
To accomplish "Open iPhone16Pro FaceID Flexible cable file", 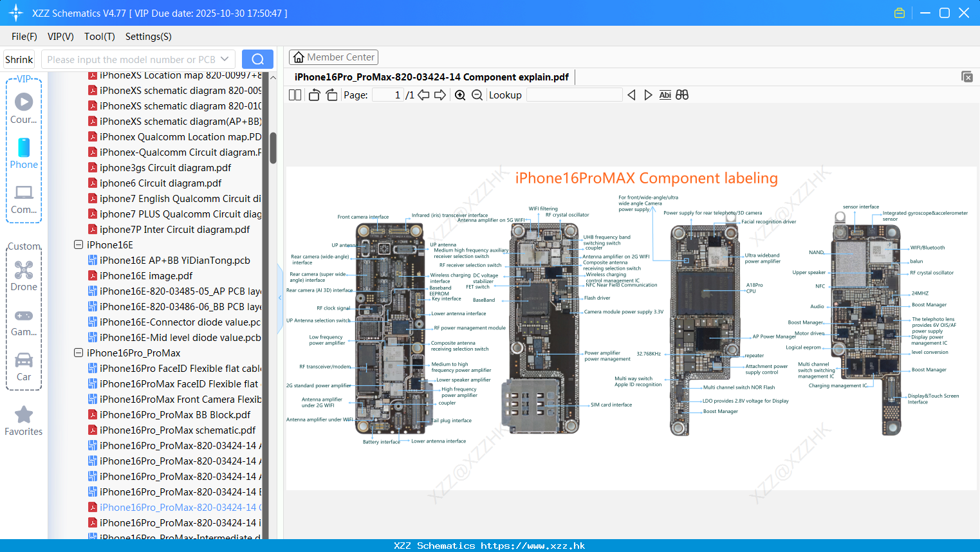I will point(174,368).
